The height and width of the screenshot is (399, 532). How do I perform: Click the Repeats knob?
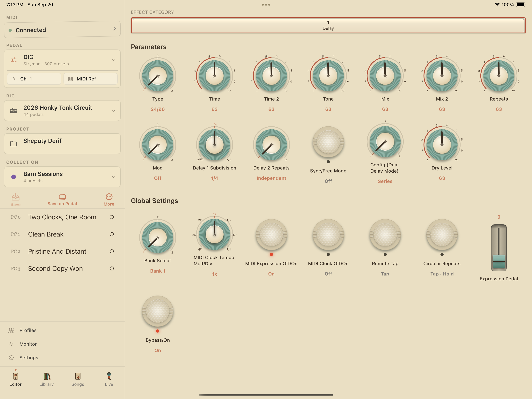[x=499, y=76]
